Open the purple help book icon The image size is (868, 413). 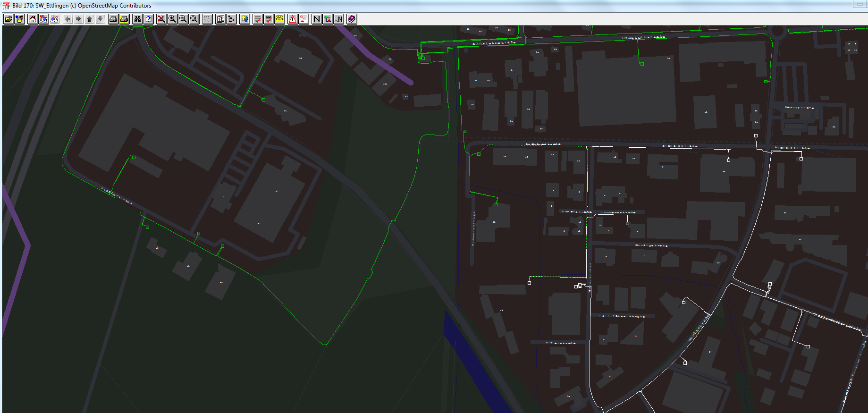click(352, 19)
